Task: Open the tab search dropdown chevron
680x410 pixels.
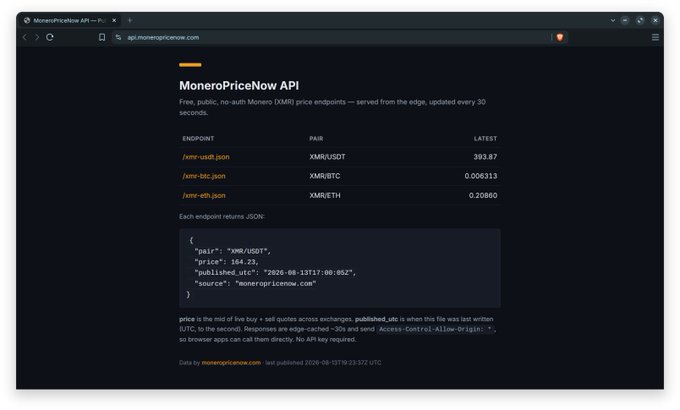Action: [x=613, y=20]
